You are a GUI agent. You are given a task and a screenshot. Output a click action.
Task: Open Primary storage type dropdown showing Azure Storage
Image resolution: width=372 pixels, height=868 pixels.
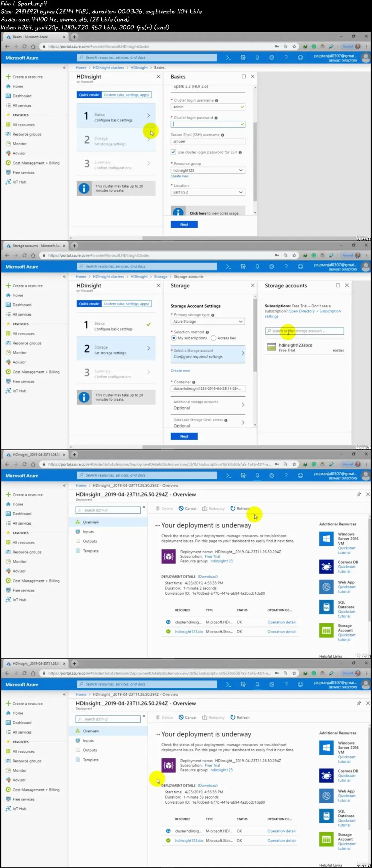208,322
